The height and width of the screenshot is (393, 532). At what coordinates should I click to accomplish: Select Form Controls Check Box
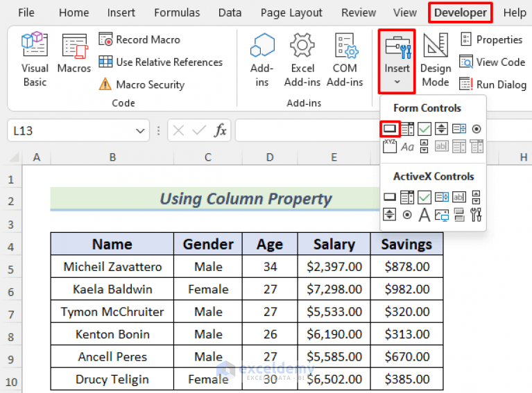tap(424, 129)
